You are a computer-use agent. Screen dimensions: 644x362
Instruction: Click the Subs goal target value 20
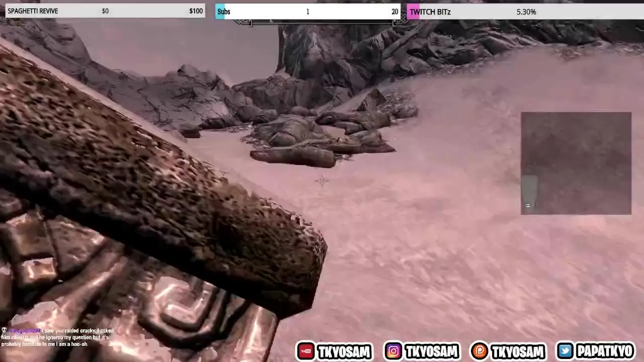point(395,12)
